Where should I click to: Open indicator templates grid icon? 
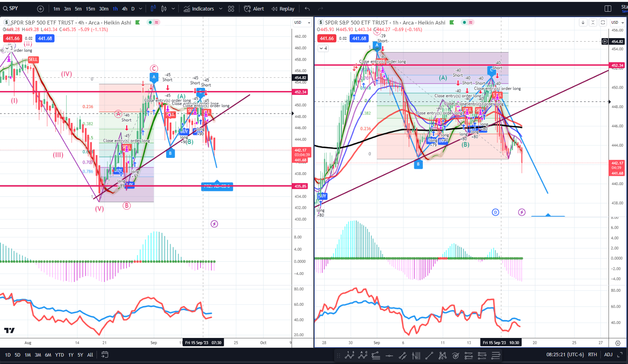click(x=231, y=9)
